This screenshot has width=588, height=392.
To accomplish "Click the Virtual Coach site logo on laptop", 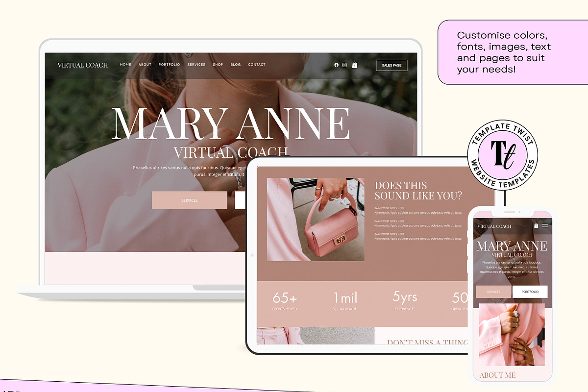I will (82, 65).
